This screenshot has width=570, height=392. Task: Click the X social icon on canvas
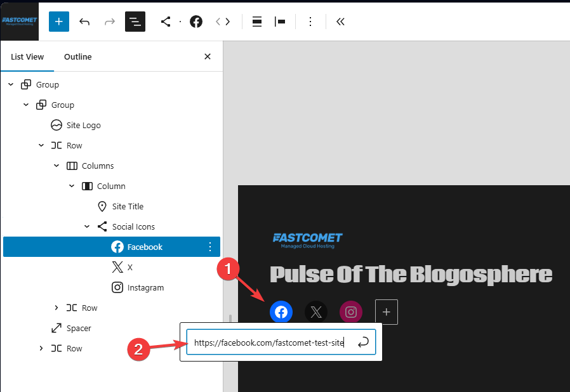(316, 312)
